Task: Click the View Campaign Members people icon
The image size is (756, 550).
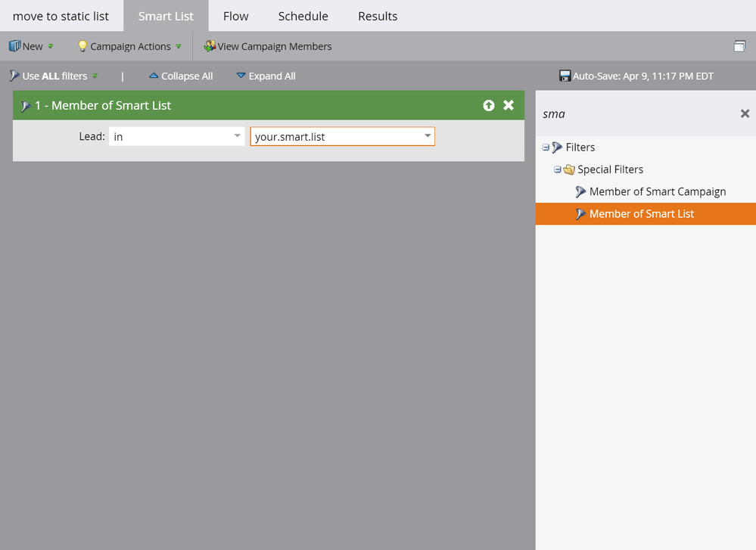Action: click(210, 46)
